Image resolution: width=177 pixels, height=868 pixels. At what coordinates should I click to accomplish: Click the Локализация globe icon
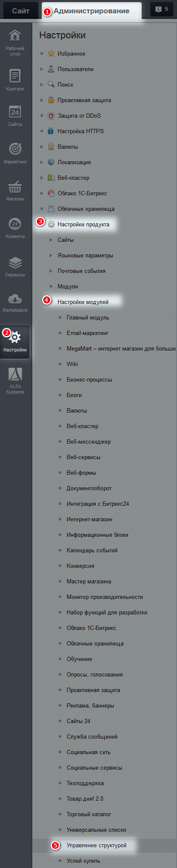51,162
